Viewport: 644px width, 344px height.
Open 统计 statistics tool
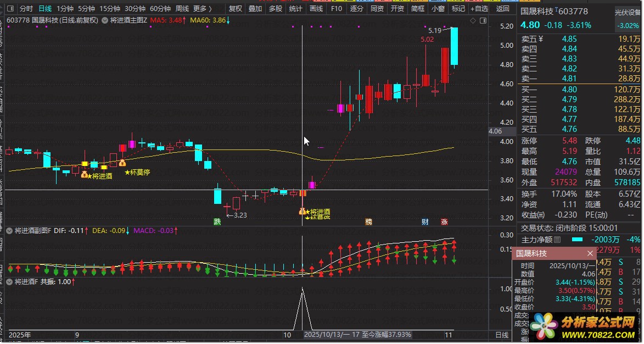(x=295, y=8)
